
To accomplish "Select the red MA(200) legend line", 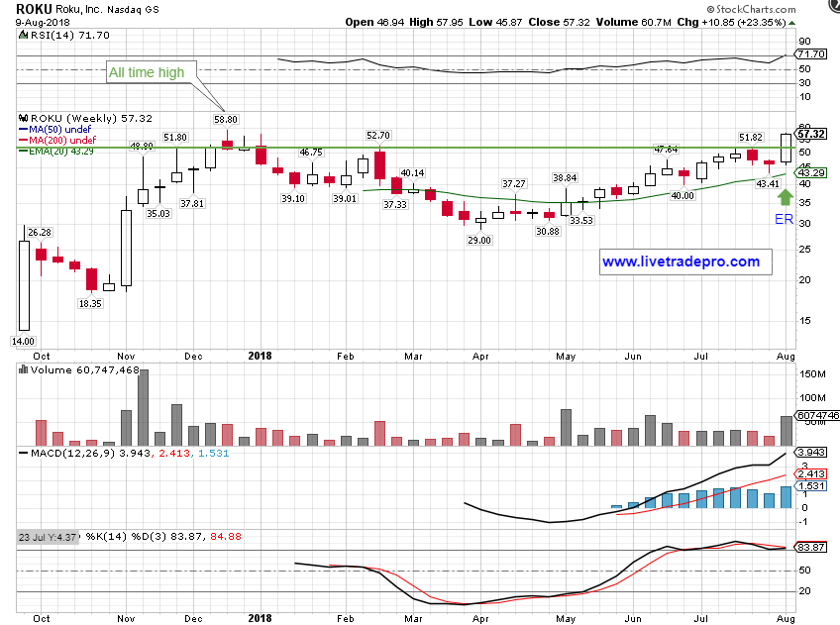I will tap(24, 139).
